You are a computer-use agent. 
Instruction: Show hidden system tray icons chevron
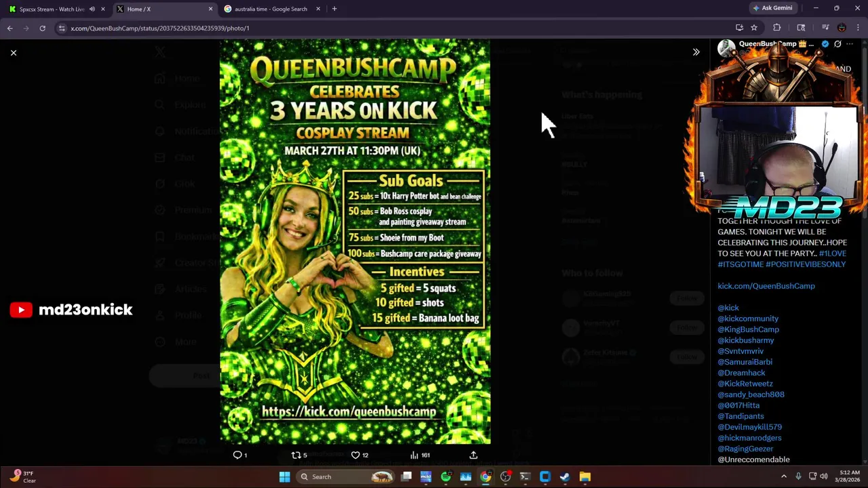coord(784,476)
